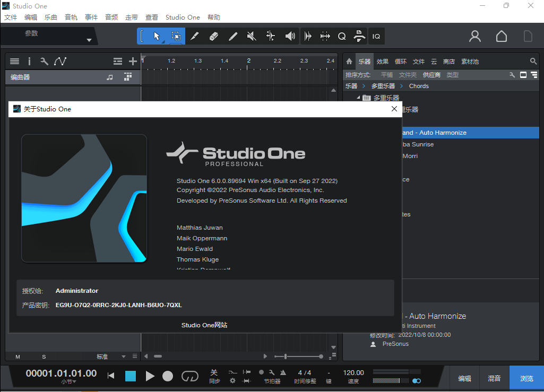The width and height of the screenshot is (544, 392).
Task: Toggle the metronome click
Action: tap(283, 372)
